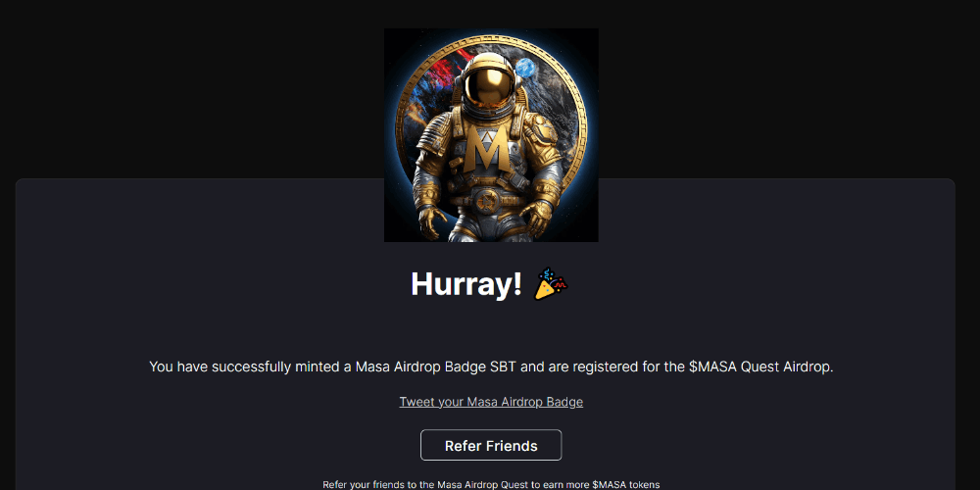This screenshot has width=980, height=490.
Task: Click the "$MASA Quest Airdrop" text in message
Action: click(x=760, y=367)
